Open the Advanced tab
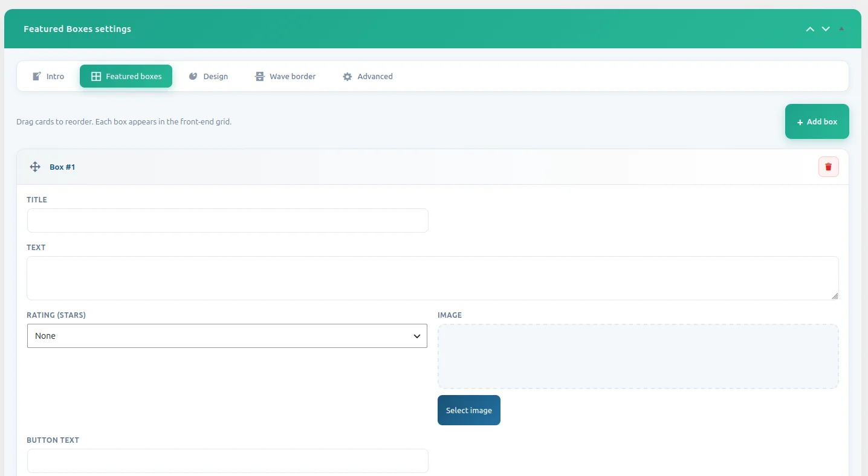 pyautogui.click(x=368, y=76)
